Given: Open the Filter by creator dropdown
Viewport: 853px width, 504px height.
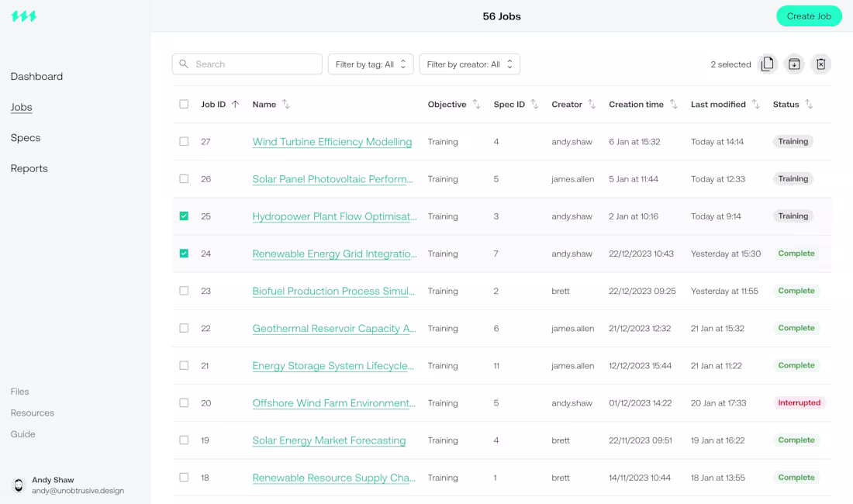Looking at the screenshot, I should coord(469,64).
